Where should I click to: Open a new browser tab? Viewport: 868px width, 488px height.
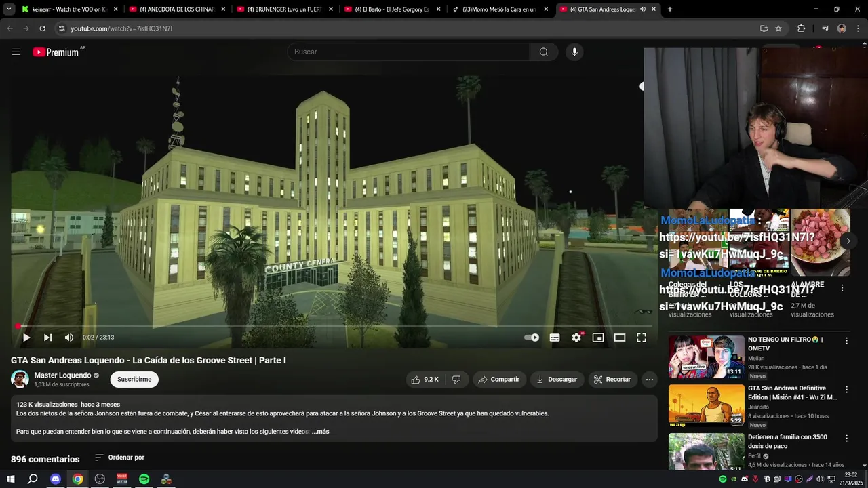click(x=670, y=9)
